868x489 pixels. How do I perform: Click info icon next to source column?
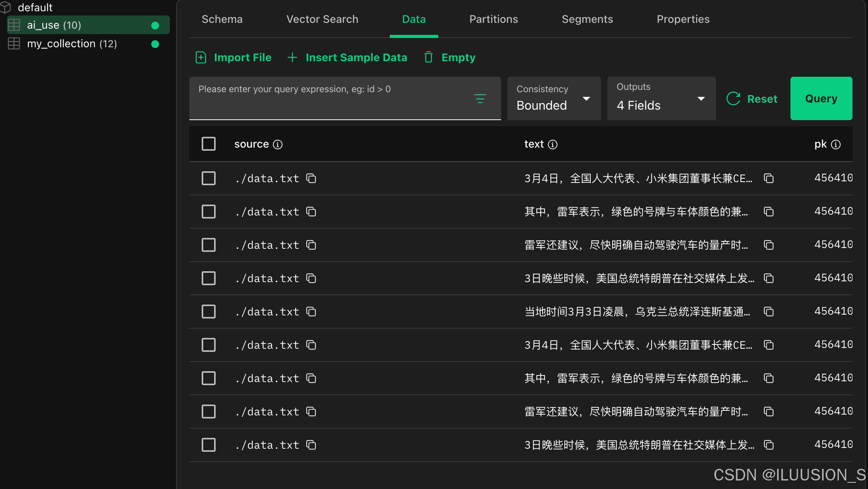278,145
